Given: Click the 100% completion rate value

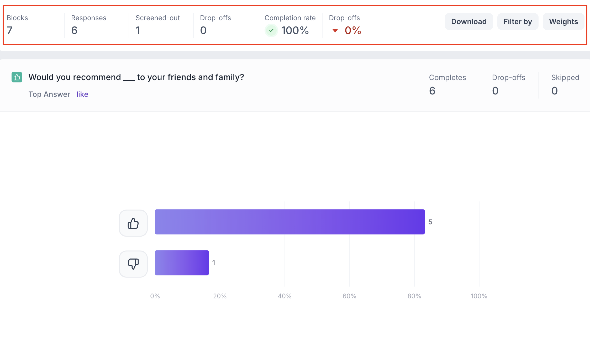Looking at the screenshot, I should (295, 30).
